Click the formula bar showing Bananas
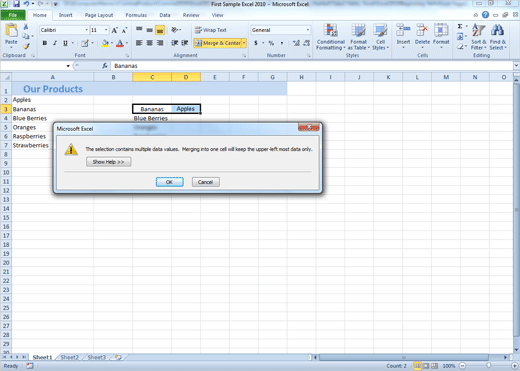Viewport: 520px width, 371px height. (x=312, y=66)
